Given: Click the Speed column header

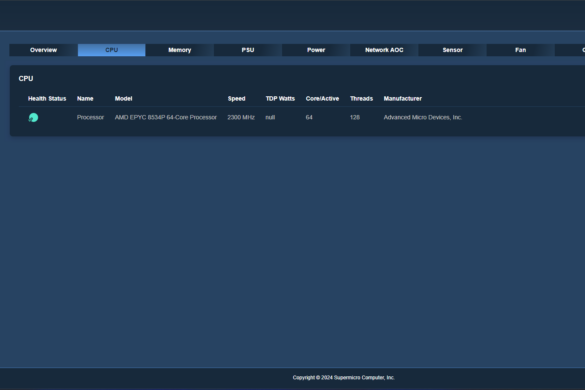Looking at the screenshot, I should (237, 99).
